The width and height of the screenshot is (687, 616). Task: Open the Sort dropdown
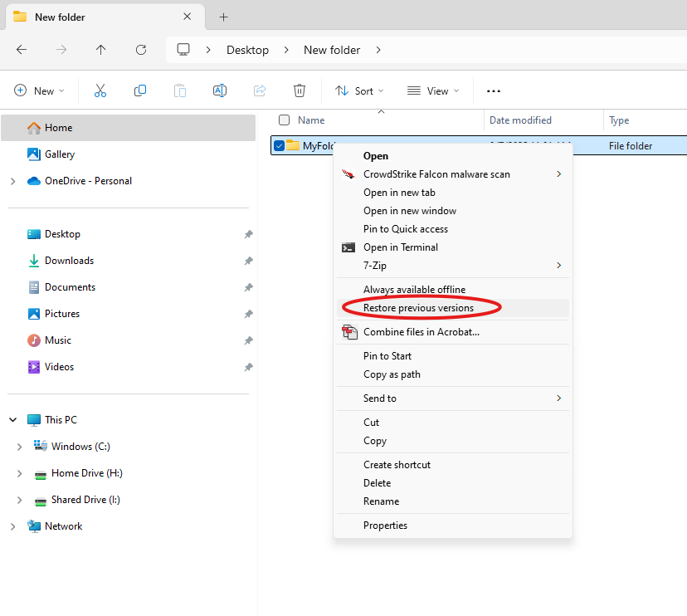pos(358,90)
